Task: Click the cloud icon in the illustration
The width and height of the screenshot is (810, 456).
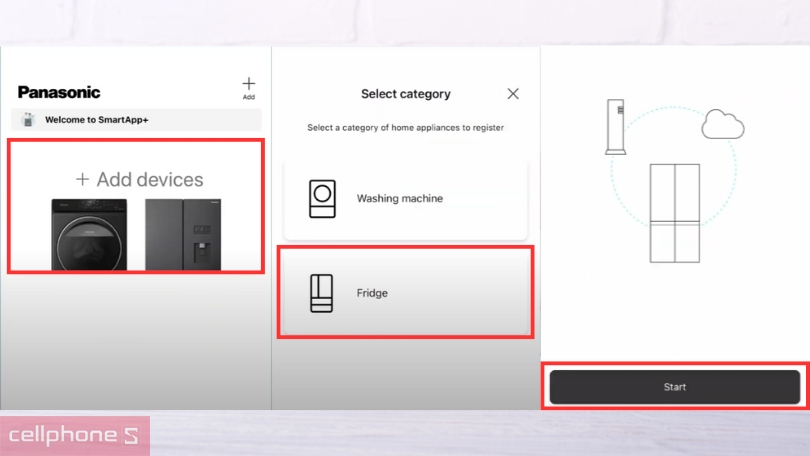Action: 723,124
